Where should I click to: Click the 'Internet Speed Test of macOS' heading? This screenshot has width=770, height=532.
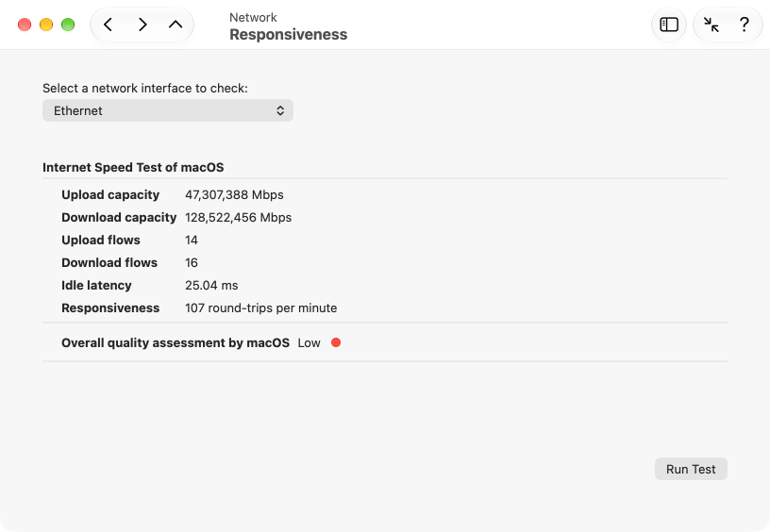coord(133,167)
